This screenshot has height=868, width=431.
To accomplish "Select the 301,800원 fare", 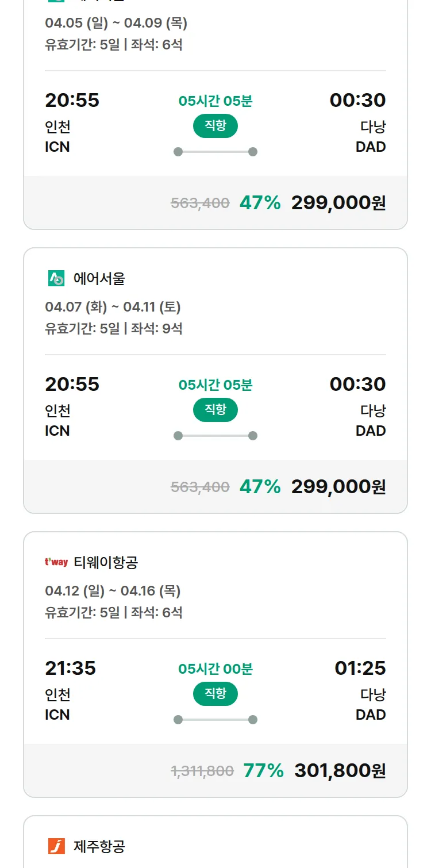I will point(340,770).
